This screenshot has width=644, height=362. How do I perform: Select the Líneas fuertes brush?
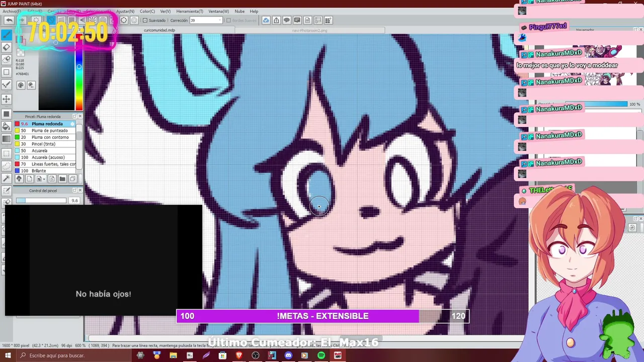(45, 164)
